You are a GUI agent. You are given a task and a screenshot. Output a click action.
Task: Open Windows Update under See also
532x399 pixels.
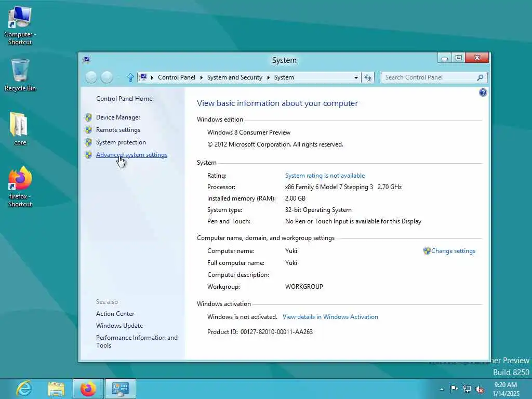pos(119,326)
